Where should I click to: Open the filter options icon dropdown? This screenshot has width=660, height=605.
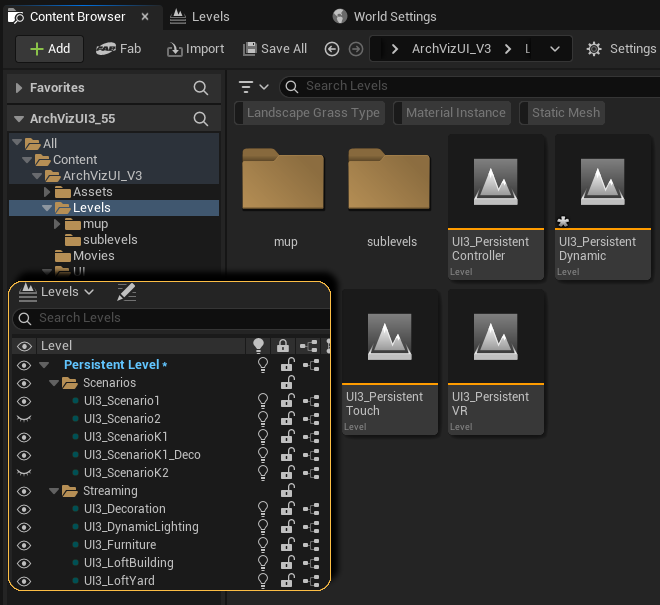(x=255, y=86)
